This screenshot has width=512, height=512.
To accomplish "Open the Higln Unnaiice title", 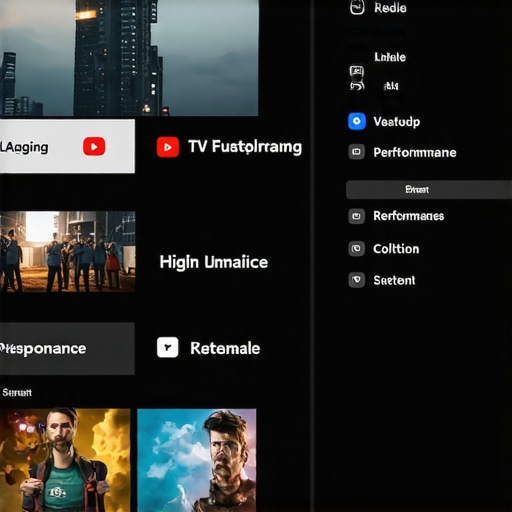I will (214, 262).
